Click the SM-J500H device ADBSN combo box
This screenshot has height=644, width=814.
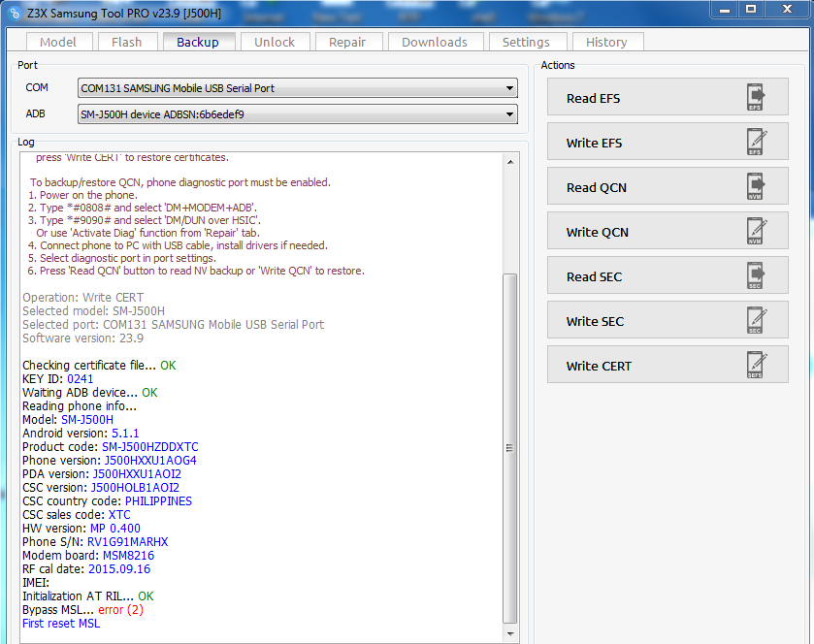298,114
